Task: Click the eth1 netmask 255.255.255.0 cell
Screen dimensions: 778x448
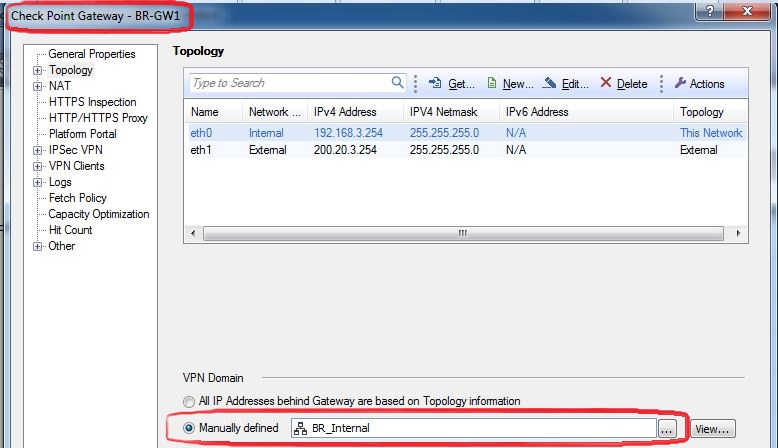Action: click(x=445, y=150)
